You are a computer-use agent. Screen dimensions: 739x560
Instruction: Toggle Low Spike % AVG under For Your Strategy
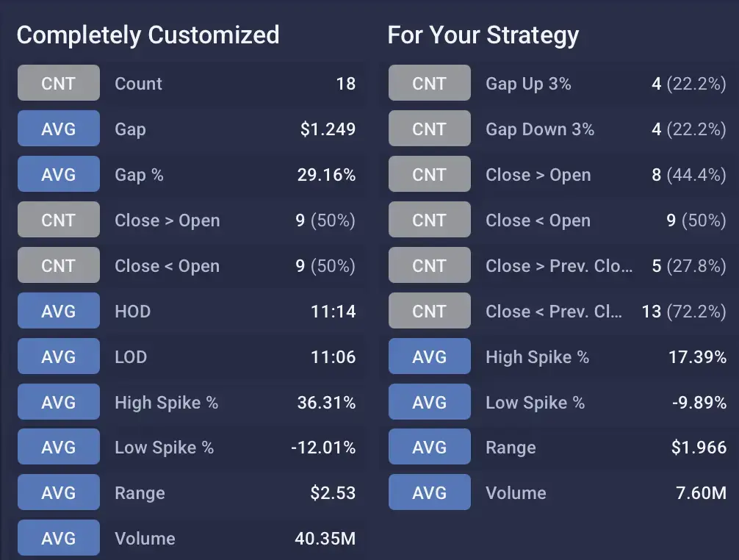pyautogui.click(x=430, y=402)
